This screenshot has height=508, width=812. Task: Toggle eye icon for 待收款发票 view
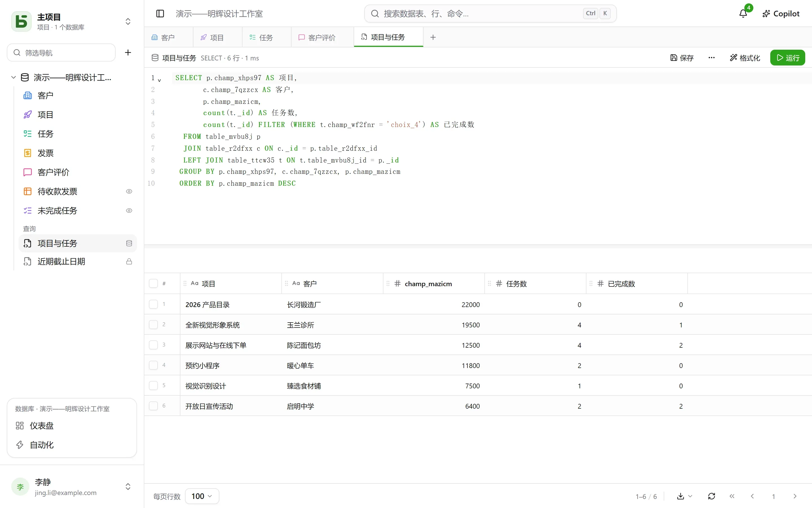coord(129,192)
